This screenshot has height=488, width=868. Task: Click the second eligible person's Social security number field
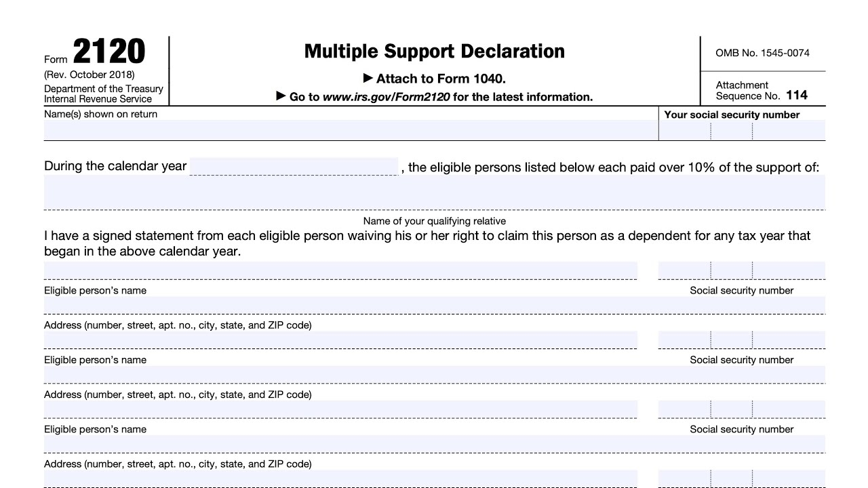(x=742, y=340)
